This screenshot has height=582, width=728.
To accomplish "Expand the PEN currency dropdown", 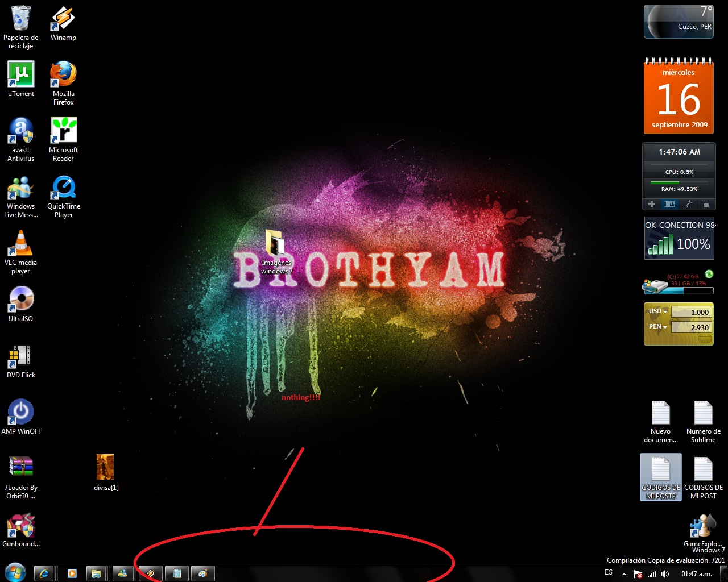I will coord(658,327).
